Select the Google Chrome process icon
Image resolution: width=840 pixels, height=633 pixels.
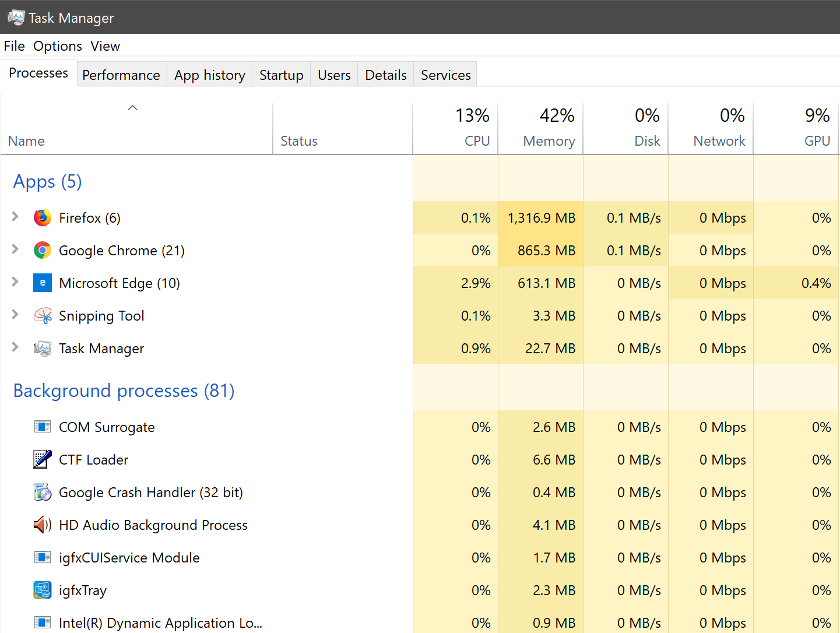pyautogui.click(x=43, y=251)
